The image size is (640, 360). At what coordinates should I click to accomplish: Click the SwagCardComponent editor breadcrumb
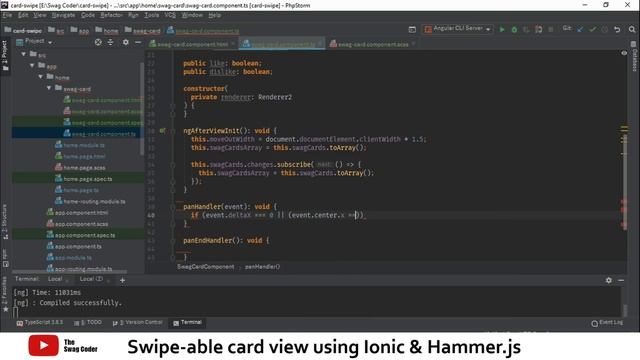click(206, 267)
